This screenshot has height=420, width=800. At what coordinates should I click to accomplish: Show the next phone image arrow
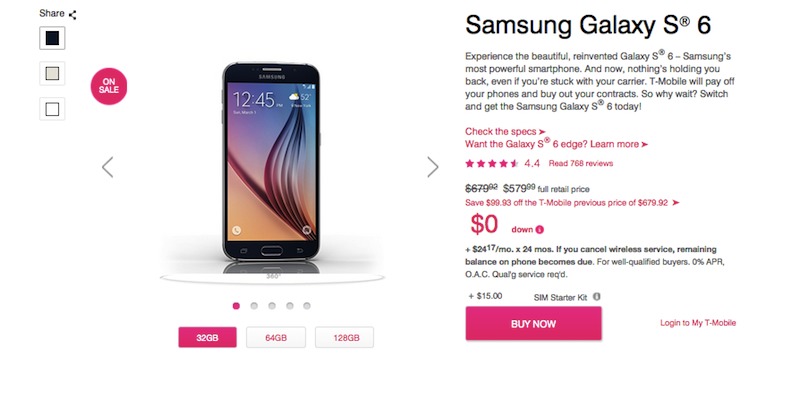click(433, 167)
